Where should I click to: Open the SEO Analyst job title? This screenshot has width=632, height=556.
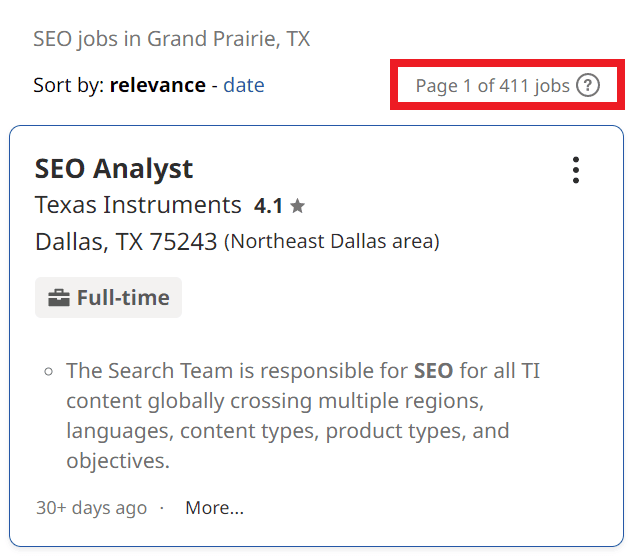pyautogui.click(x=114, y=169)
